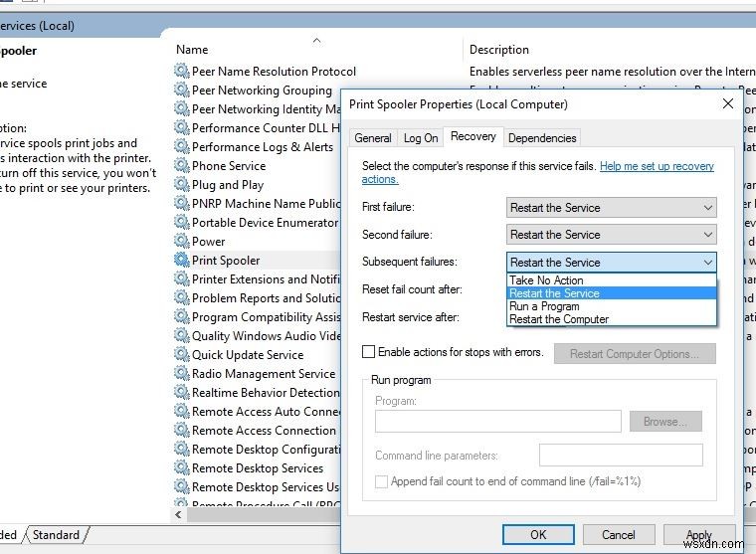Click the gear icon beside Printer Extensions

coord(181,278)
